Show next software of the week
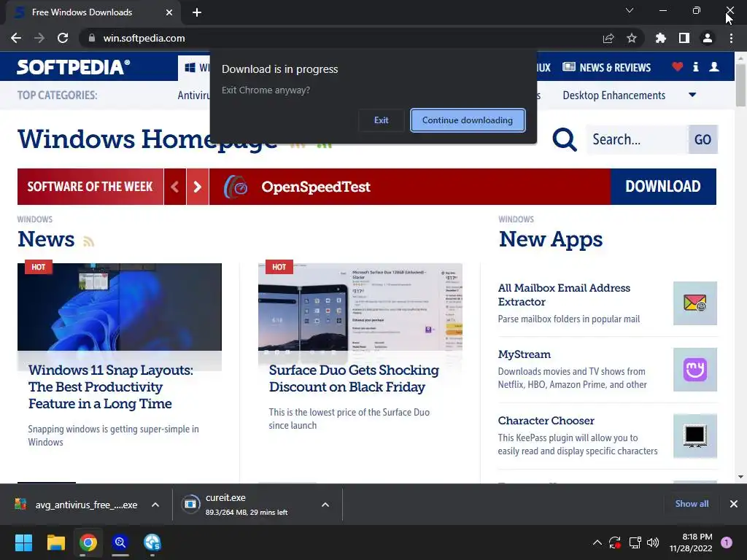Image resolution: width=747 pixels, height=560 pixels. tap(197, 187)
